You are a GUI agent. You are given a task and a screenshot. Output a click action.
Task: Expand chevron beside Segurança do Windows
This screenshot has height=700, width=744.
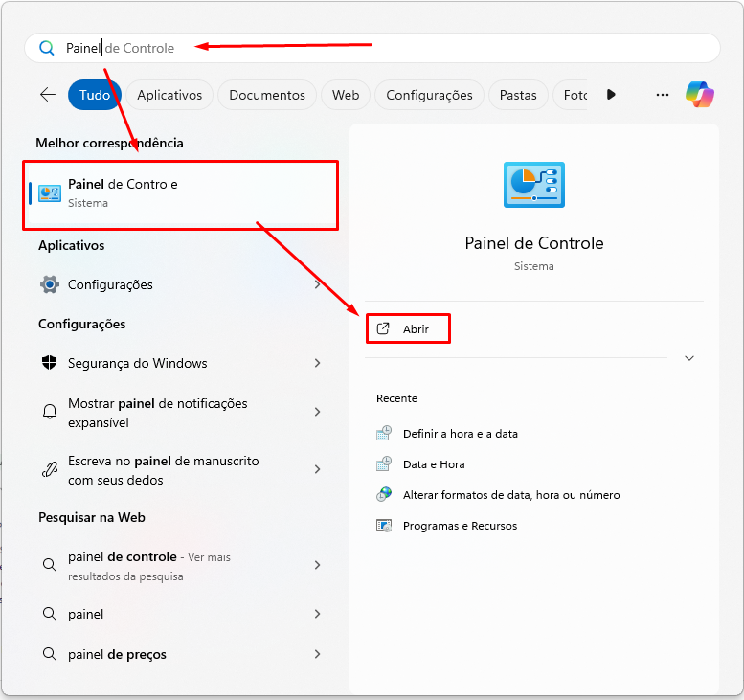pyautogui.click(x=318, y=363)
